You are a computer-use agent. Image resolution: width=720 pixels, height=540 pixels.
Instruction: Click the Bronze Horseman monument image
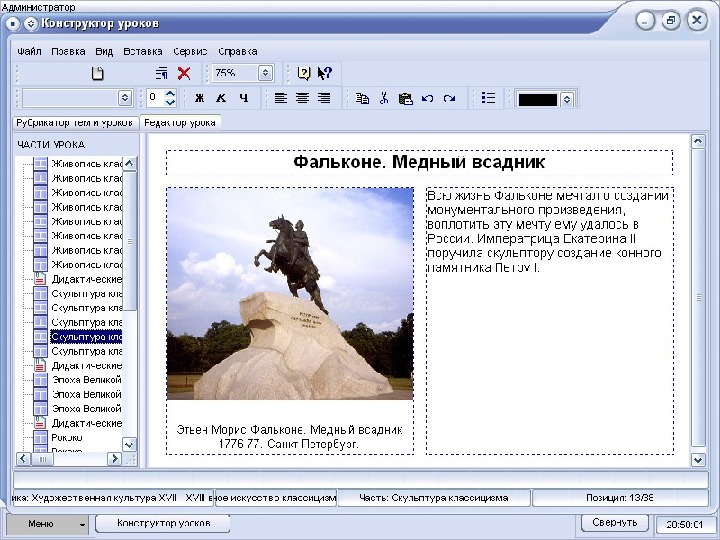click(290, 294)
